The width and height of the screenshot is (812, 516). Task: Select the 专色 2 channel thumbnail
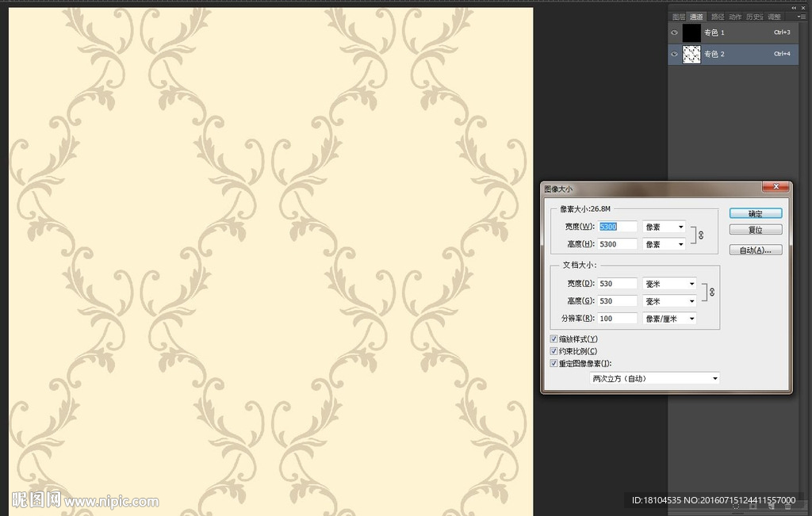(x=691, y=54)
